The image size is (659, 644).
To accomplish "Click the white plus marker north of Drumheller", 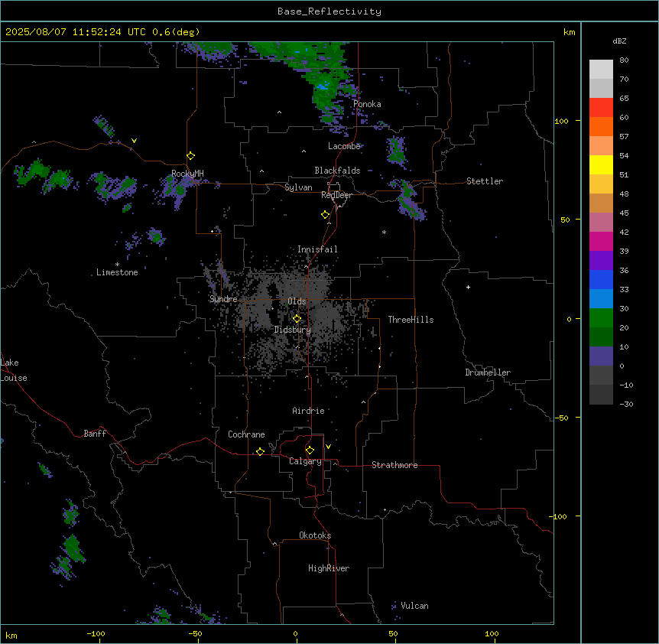I will coord(468,287).
